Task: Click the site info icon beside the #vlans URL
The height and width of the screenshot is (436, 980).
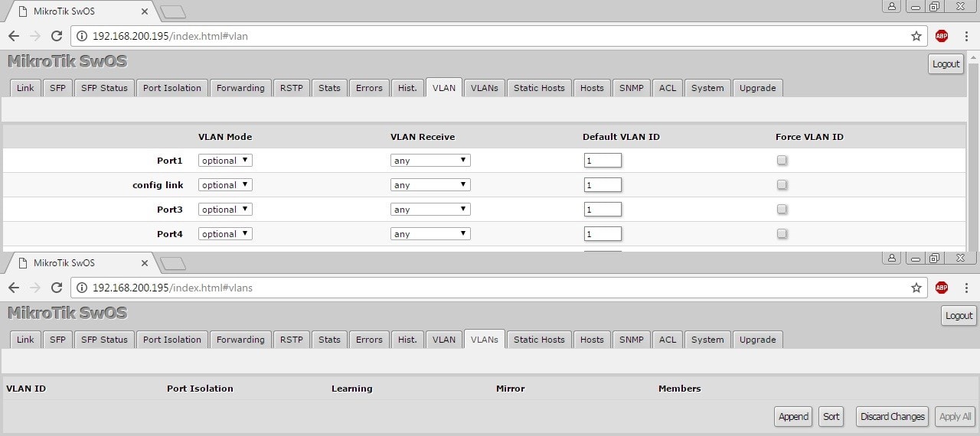Action: click(83, 288)
